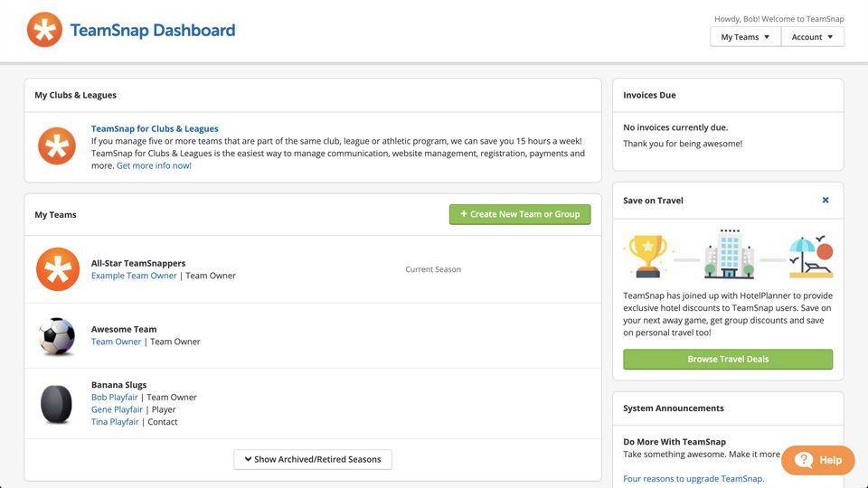Open Four reasons to upgrade TeamSnap link
This screenshot has width=868, height=488.
pos(693,479)
